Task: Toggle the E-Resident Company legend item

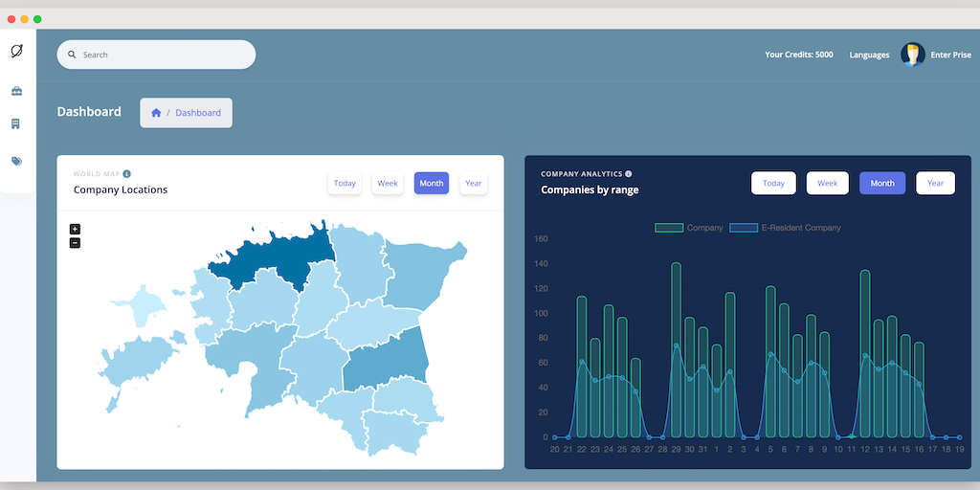Action: pos(786,228)
